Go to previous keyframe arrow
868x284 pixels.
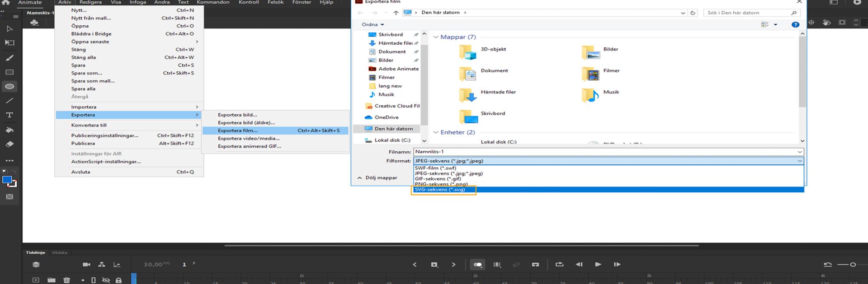415,265
